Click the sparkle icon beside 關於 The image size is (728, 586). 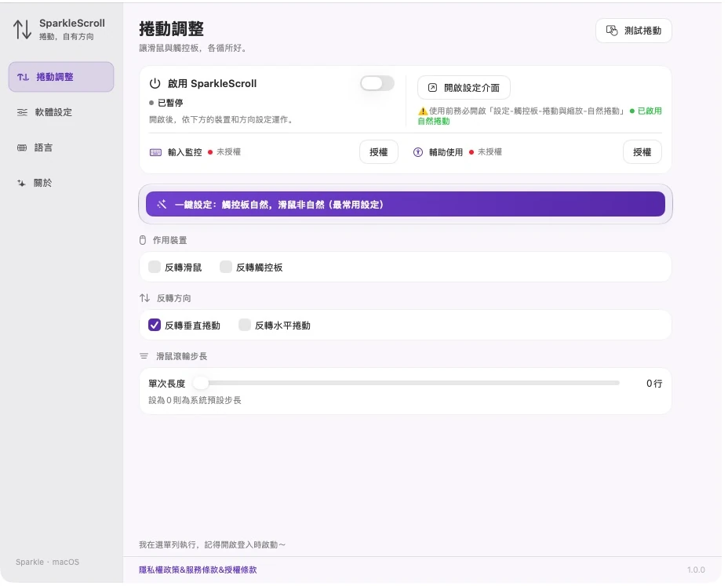click(x=21, y=183)
